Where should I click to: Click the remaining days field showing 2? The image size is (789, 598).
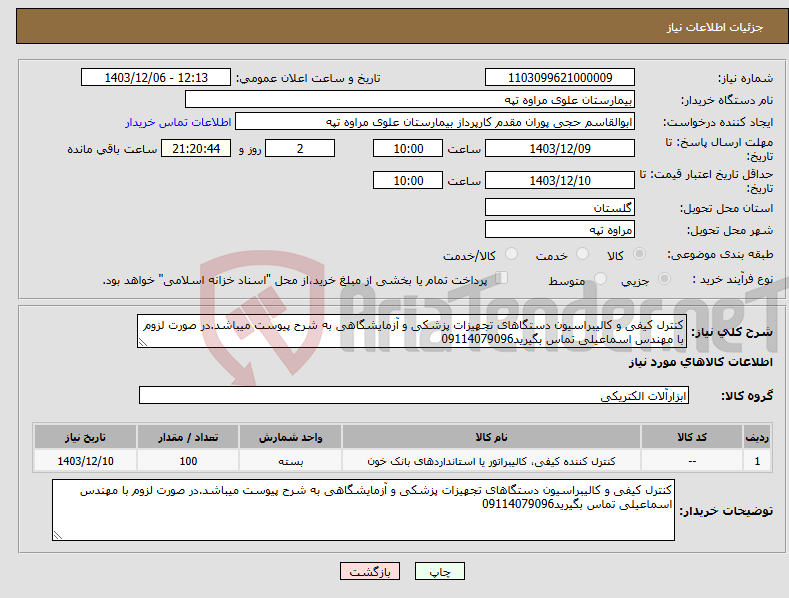(x=300, y=148)
